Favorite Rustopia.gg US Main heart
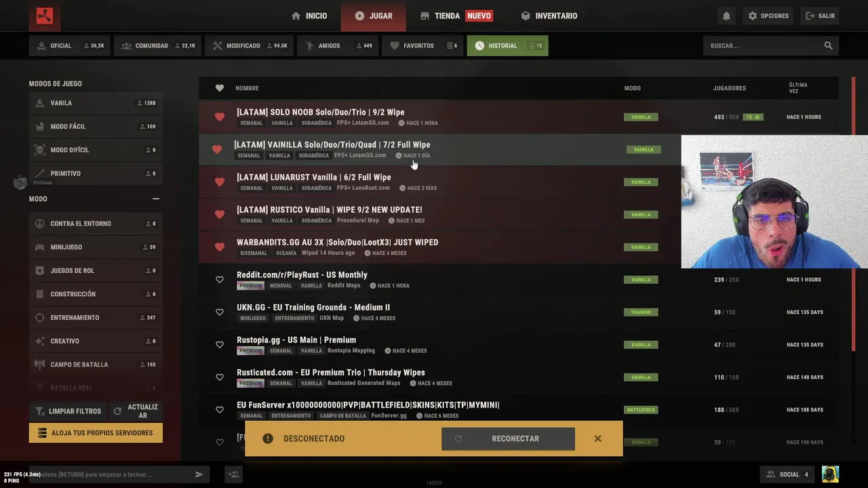 pyautogui.click(x=220, y=344)
